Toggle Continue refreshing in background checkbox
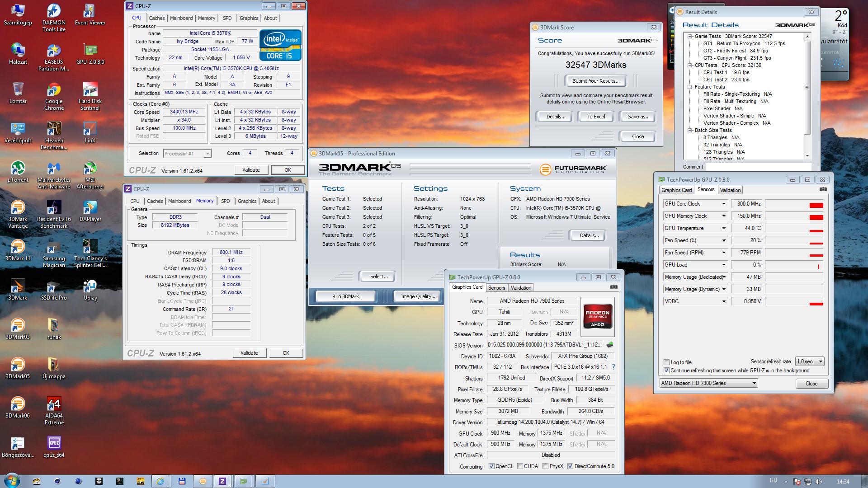Viewport: 868px width, 488px height. (666, 371)
